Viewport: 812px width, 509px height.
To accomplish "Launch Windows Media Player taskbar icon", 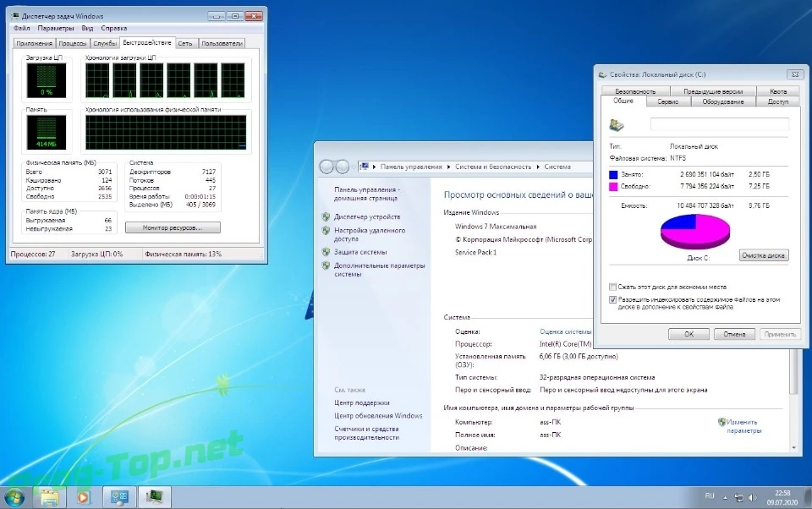I will click(x=83, y=498).
